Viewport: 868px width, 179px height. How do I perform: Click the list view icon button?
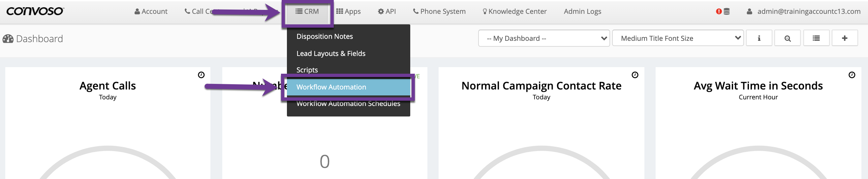(x=816, y=38)
